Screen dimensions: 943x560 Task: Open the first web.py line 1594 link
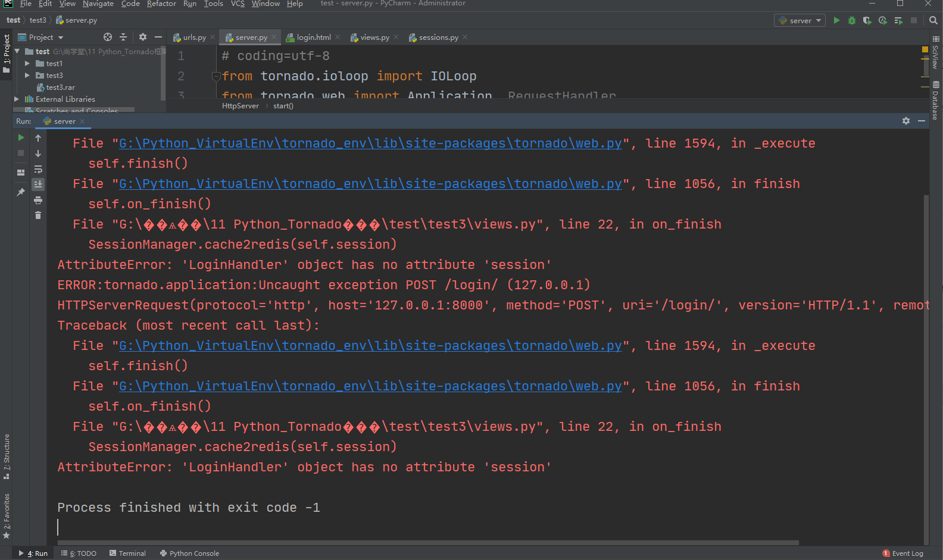click(x=370, y=143)
